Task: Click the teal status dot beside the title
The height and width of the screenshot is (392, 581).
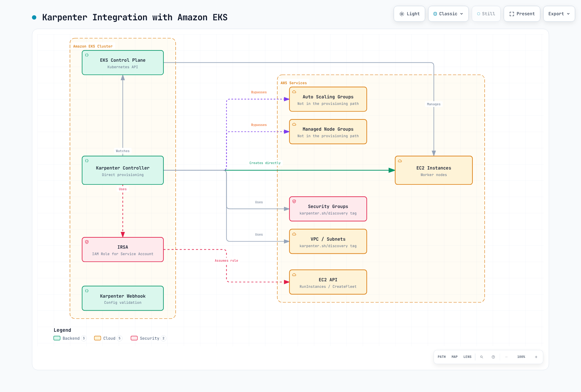Action: 34,17
